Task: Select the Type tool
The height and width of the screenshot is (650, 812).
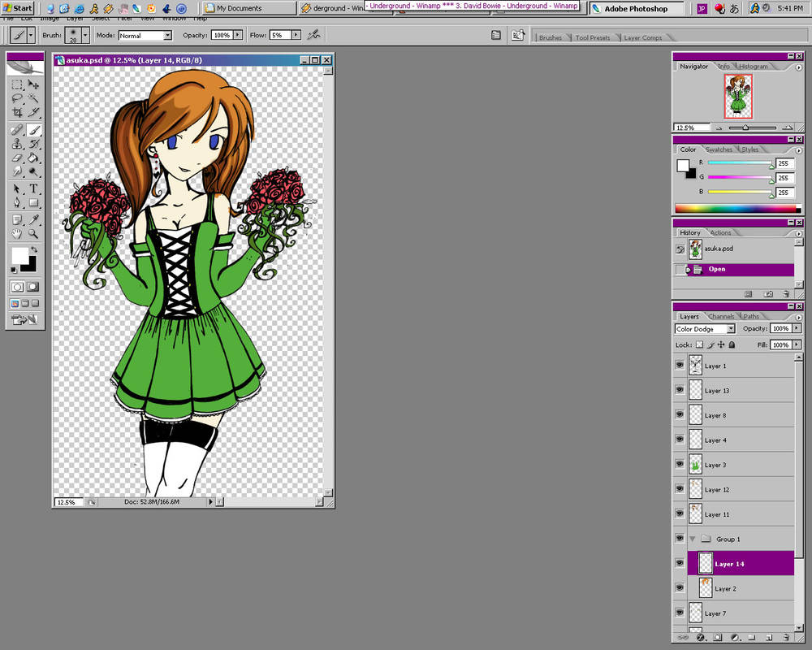Action: point(33,188)
